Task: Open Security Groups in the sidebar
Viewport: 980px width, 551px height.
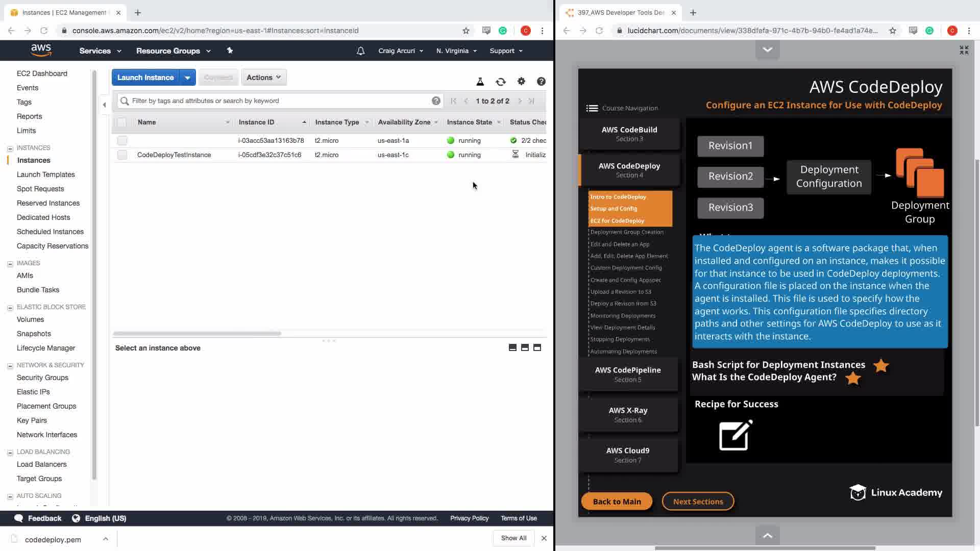Action: point(42,378)
